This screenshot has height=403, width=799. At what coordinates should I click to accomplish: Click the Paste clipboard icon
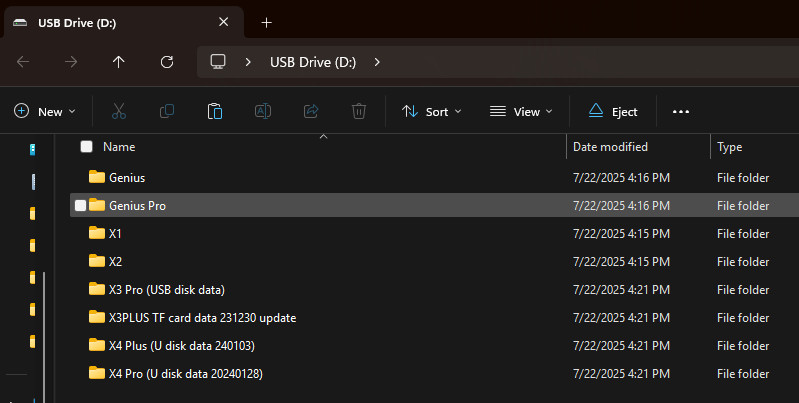tap(215, 111)
